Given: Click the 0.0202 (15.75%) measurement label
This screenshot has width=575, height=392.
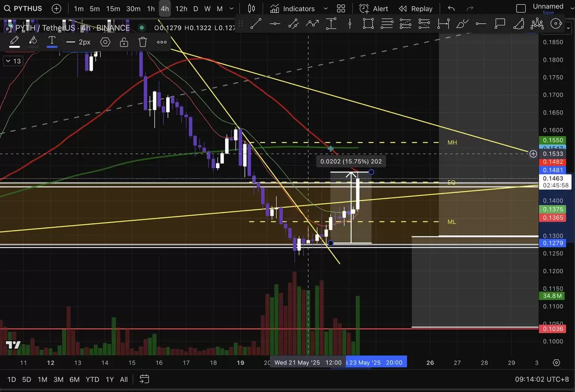Looking at the screenshot, I should coord(351,161).
